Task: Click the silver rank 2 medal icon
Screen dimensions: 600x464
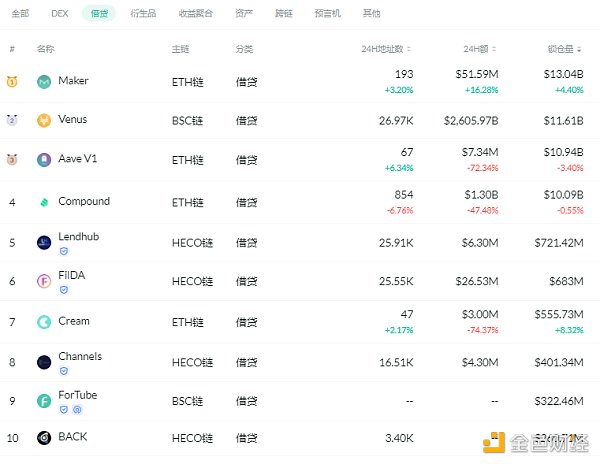Action: (12, 120)
